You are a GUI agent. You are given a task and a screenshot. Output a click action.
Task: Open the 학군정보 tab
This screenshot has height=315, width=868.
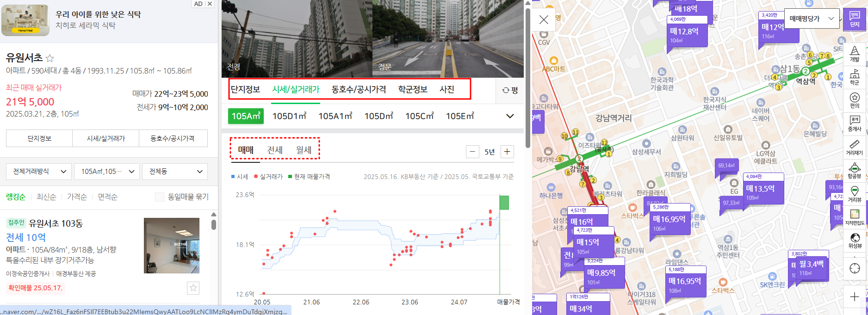tap(413, 89)
